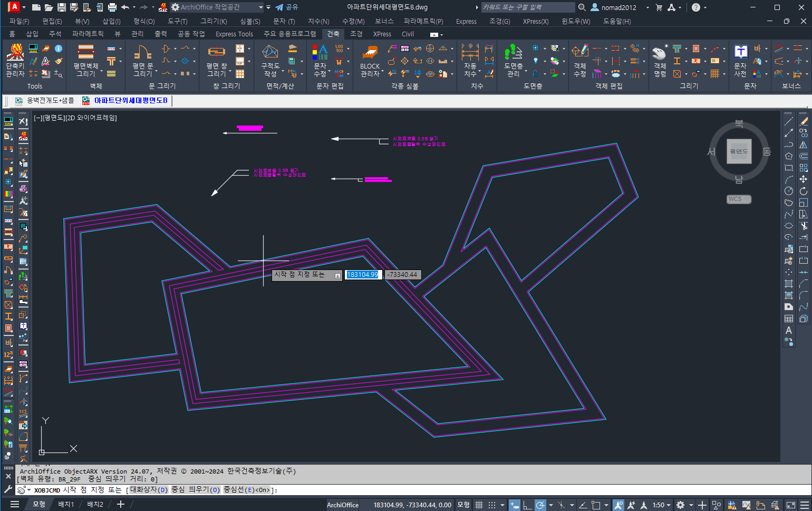Click the 객체 명령 hand icon

(660, 54)
